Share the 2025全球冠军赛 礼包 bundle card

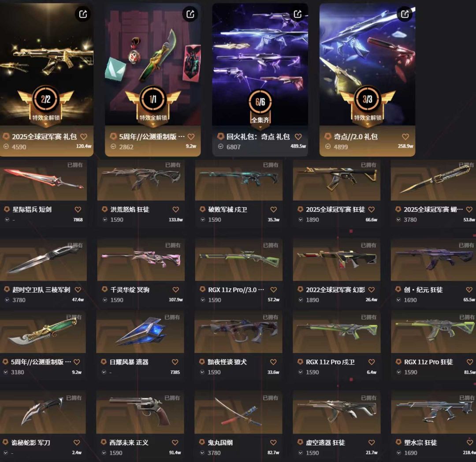click(x=83, y=14)
